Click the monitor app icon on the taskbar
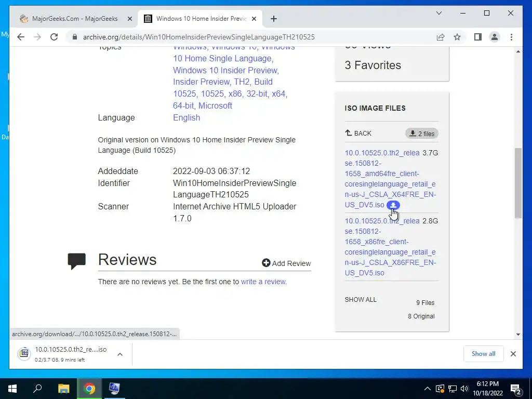Viewport: 532px width, 399px height. (114, 389)
